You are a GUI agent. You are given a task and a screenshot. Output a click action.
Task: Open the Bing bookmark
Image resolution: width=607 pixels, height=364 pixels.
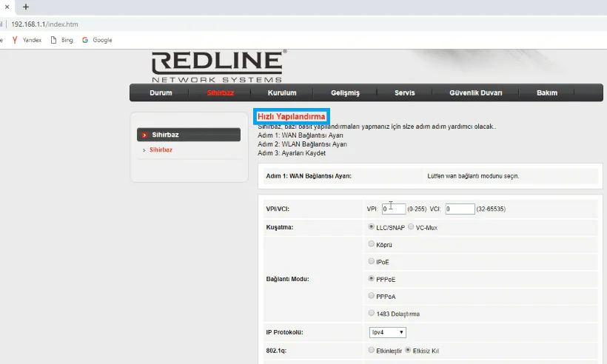point(62,40)
